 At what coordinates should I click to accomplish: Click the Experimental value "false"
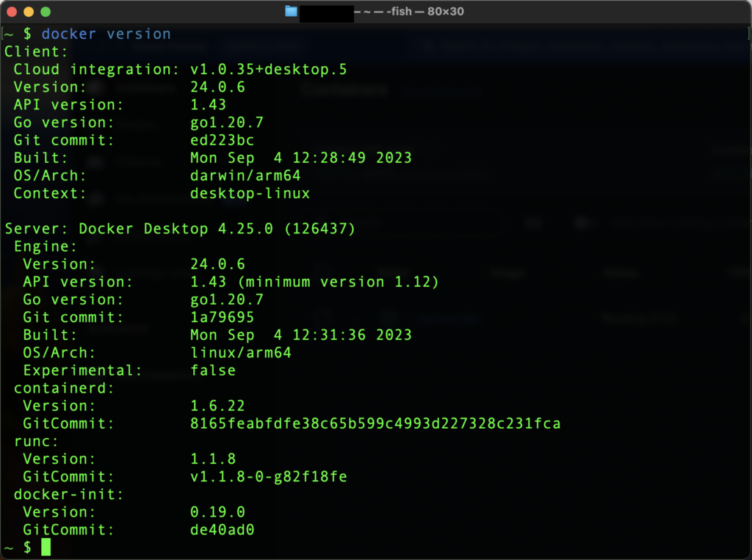(x=213, y=371)
